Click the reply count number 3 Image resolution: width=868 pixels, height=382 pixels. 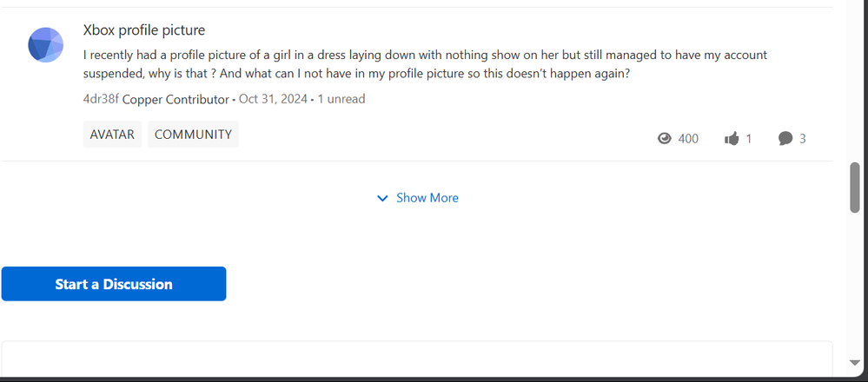tap(803, 138)
